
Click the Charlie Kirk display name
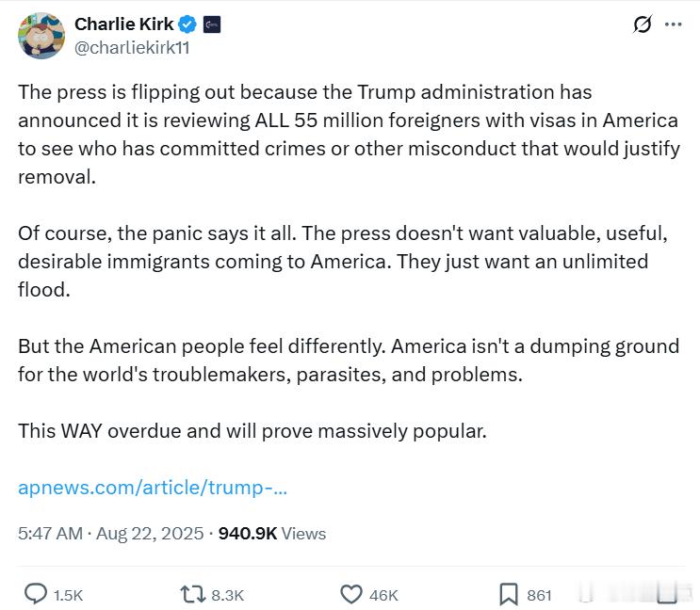pos(123,24)
